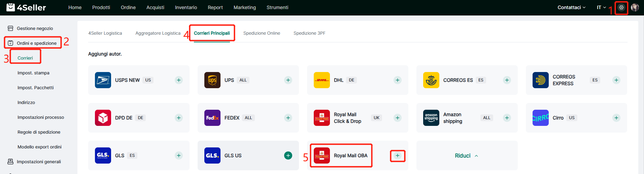Viewport: 644px width, 174px height.
Task: Open the Ordine menu
Action: pyautogui.click(x=128, y=7)
